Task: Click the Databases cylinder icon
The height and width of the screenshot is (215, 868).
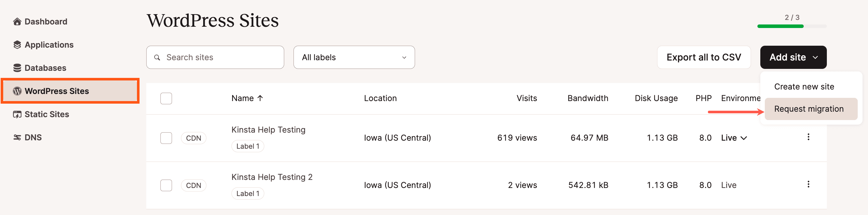Action: (x=17, y=68)
